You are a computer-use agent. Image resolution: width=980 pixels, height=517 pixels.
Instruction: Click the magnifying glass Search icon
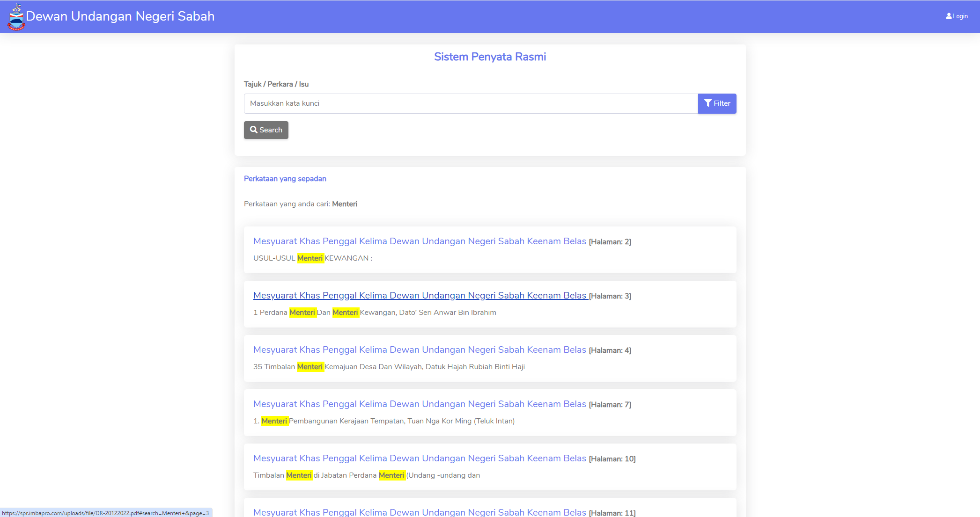254,130
